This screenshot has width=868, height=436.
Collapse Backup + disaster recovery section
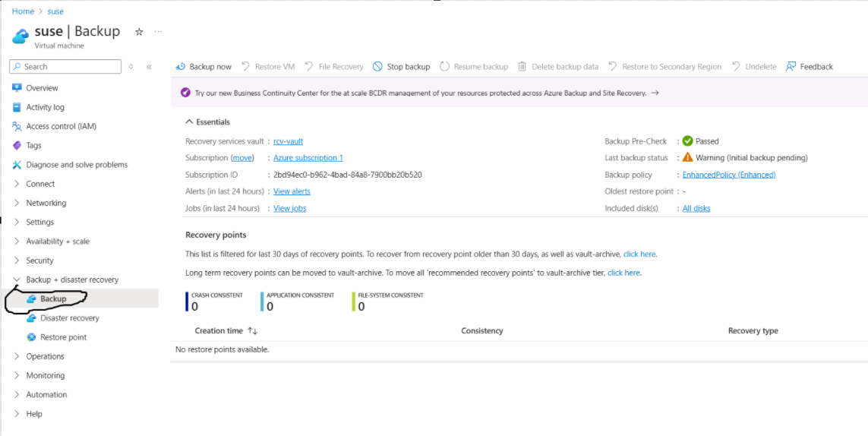pos(17,280)
